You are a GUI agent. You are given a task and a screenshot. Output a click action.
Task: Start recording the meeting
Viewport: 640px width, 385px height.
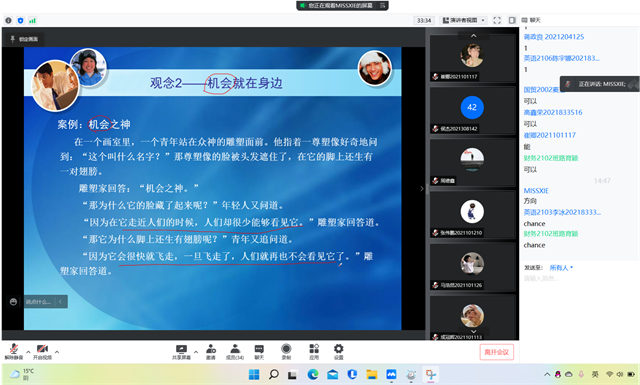[x=286, y=352]
